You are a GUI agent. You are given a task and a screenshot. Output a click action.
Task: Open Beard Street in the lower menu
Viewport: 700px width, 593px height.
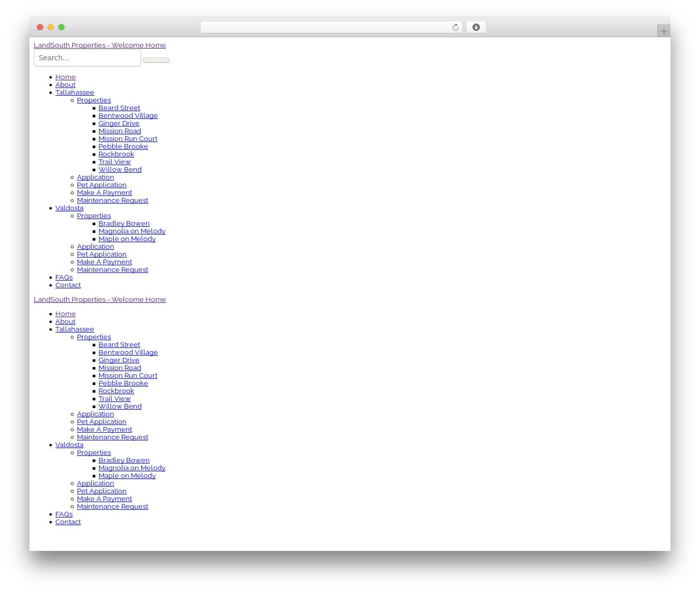click(119, 345)
